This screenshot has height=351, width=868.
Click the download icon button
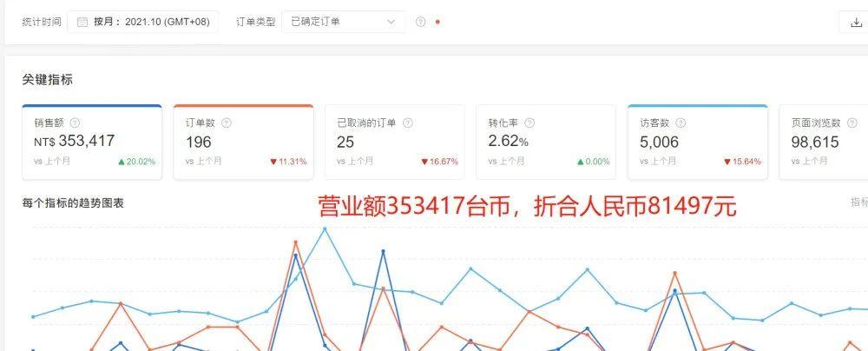coord(857,23)
